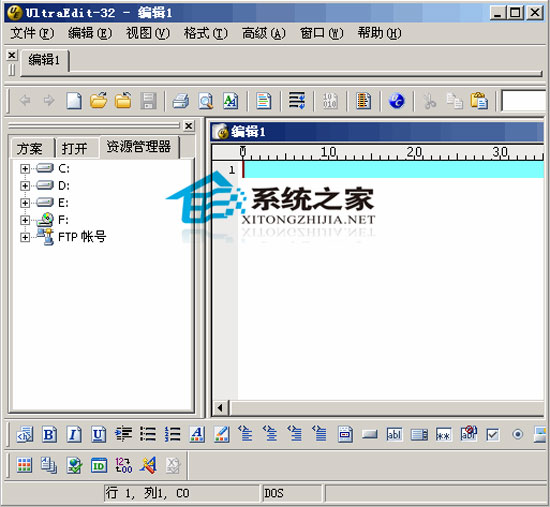Click the HTML button element icon
This screenshot has width=550, height=507.
[x=369, y=435]
